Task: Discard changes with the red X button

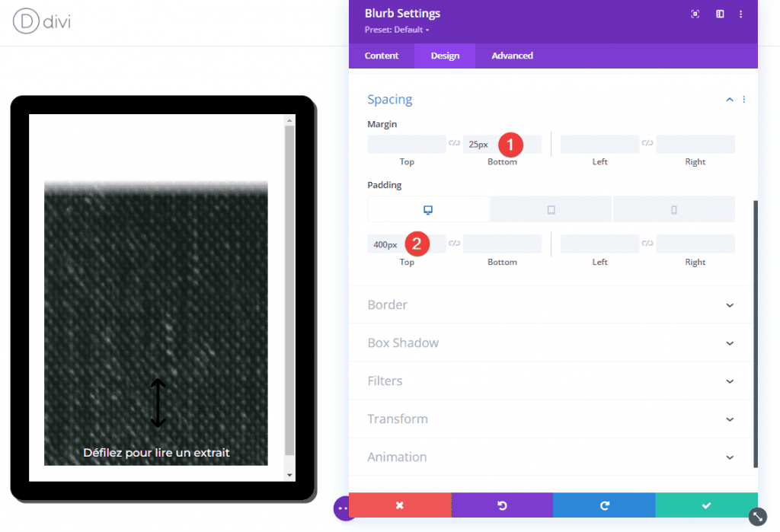Action: [400, 505]
